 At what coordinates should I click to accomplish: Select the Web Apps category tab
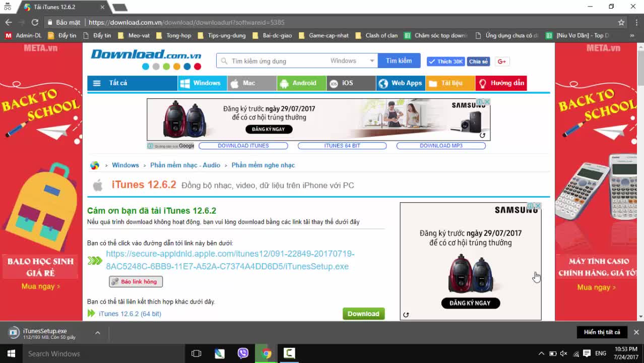[401, 83]
